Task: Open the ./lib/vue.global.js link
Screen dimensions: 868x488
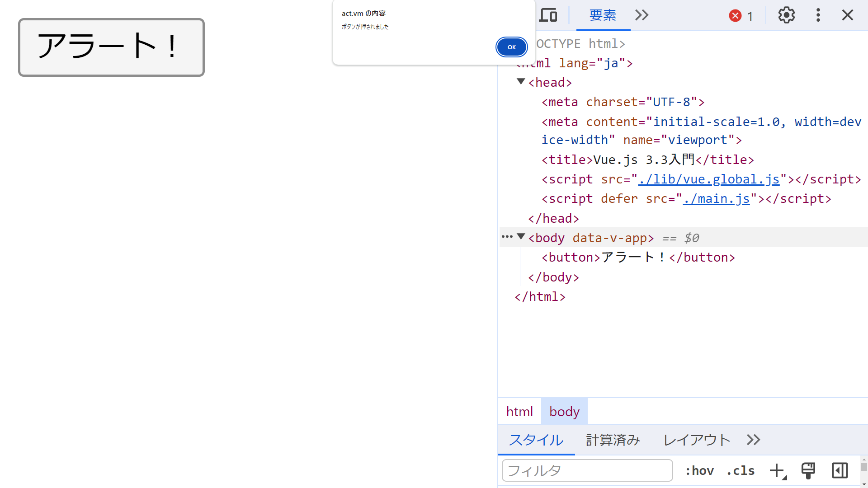Action: click(x=708, y=179)
